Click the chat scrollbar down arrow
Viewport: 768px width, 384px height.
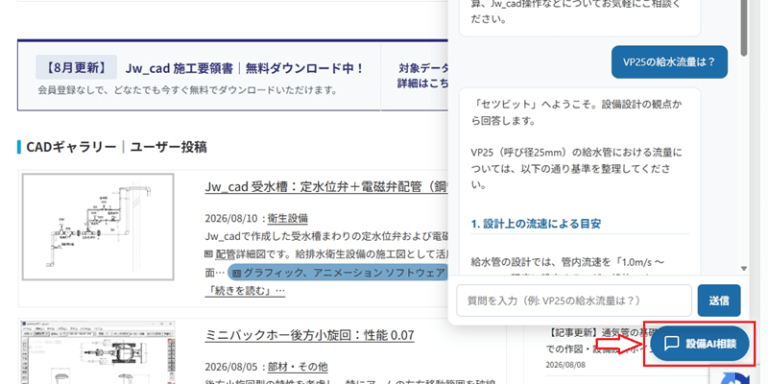744,268
